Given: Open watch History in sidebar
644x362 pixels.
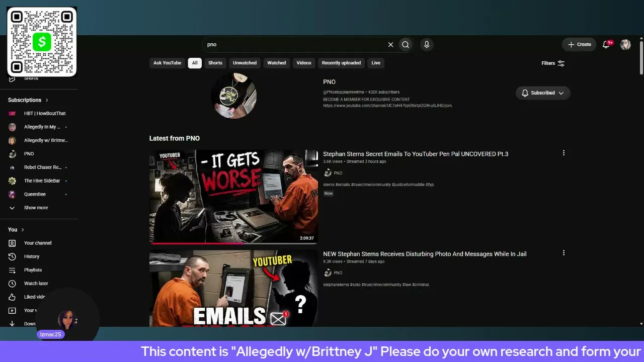Looking at the screenshot, I should (39, 256).
